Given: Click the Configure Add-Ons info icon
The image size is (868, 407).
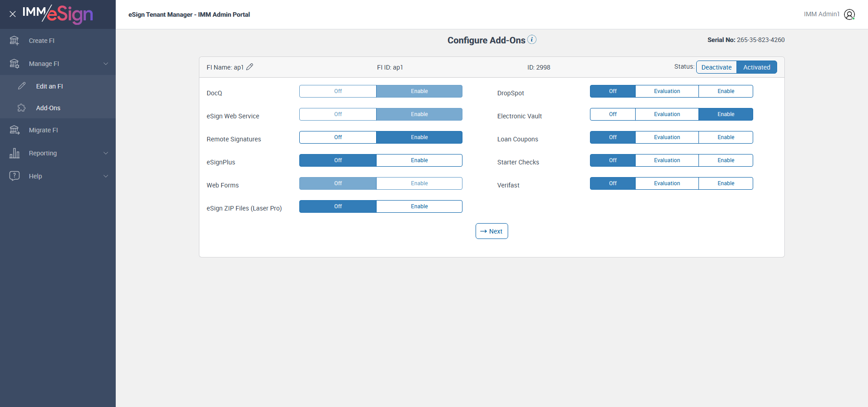Looking at the screenshot, I should (532, 39).
